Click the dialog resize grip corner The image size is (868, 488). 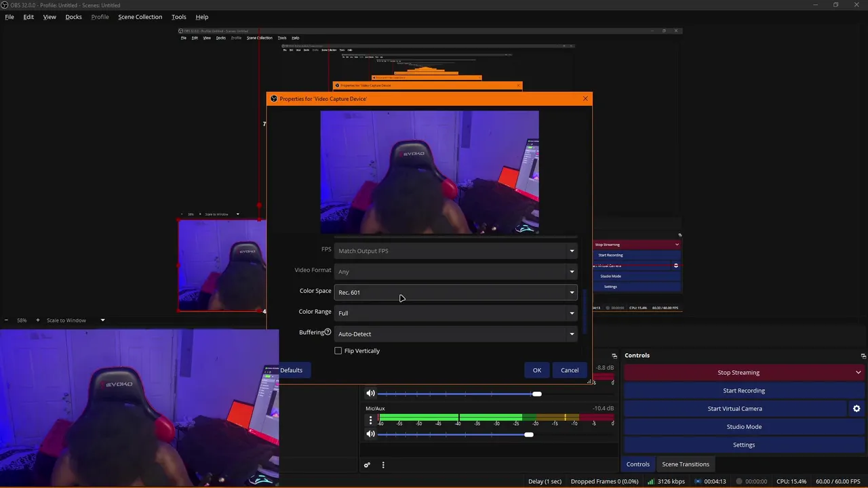click(x=591, y=382)
